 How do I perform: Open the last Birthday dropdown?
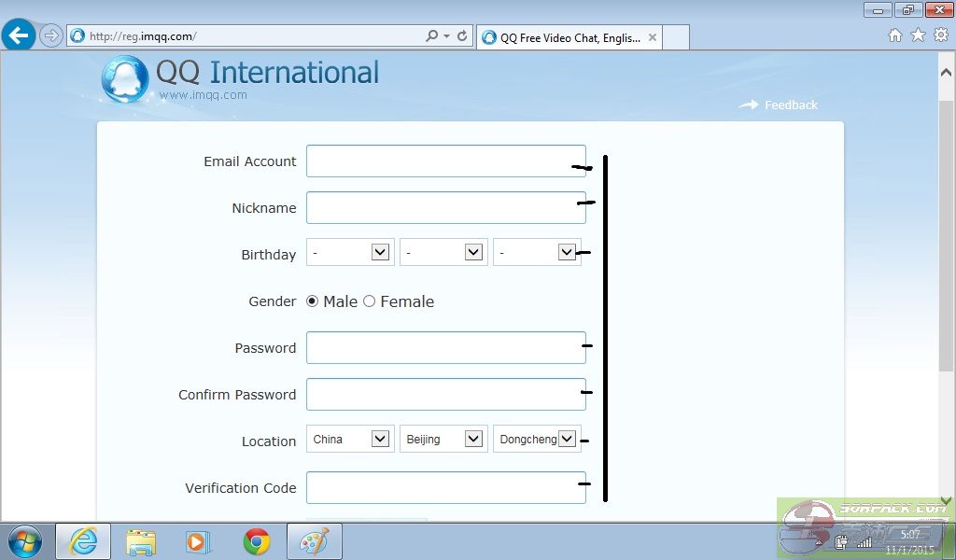coord(537,252)
